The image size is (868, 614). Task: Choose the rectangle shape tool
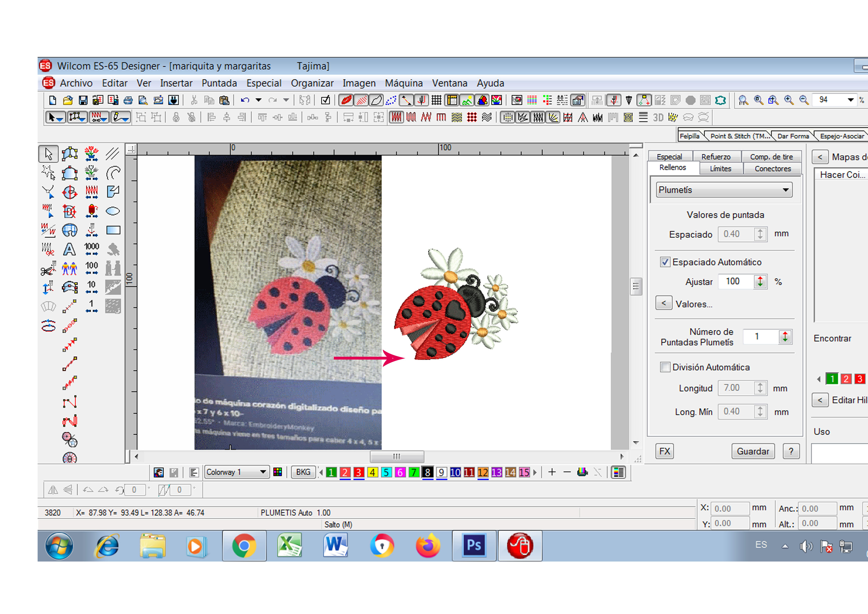click(113, 230)
